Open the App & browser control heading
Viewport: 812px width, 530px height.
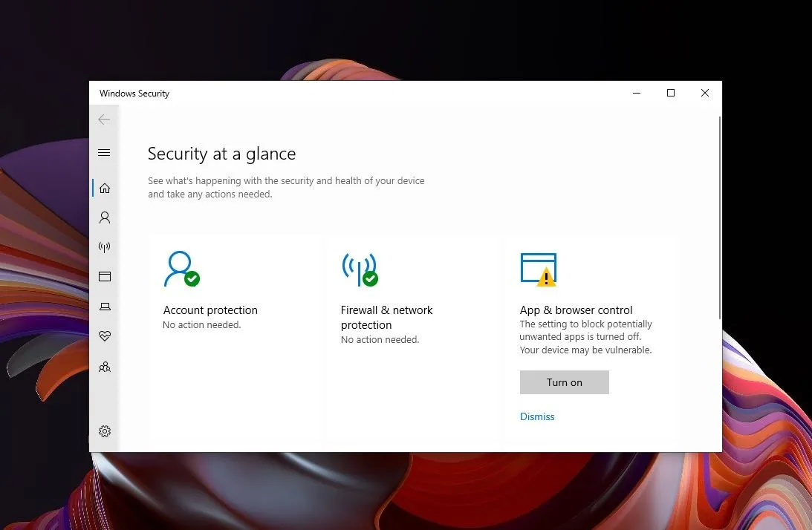tap(576, 310)
